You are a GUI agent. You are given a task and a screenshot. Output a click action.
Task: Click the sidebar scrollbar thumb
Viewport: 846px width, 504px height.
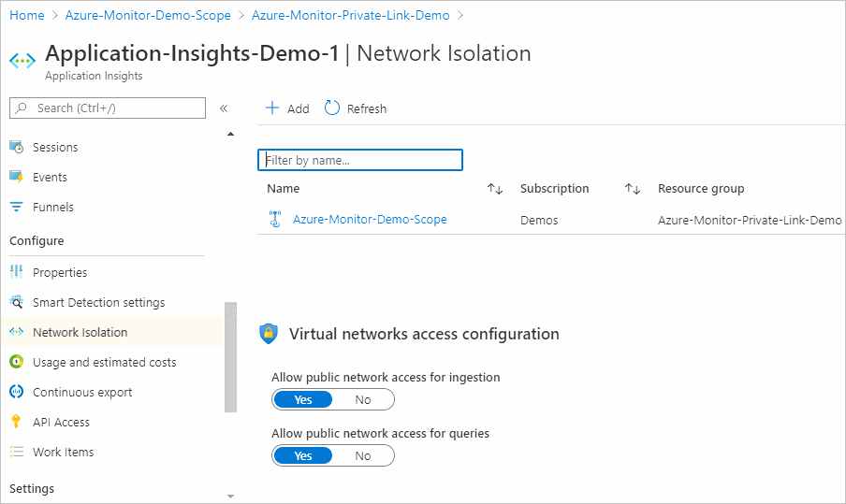[231, 357]
